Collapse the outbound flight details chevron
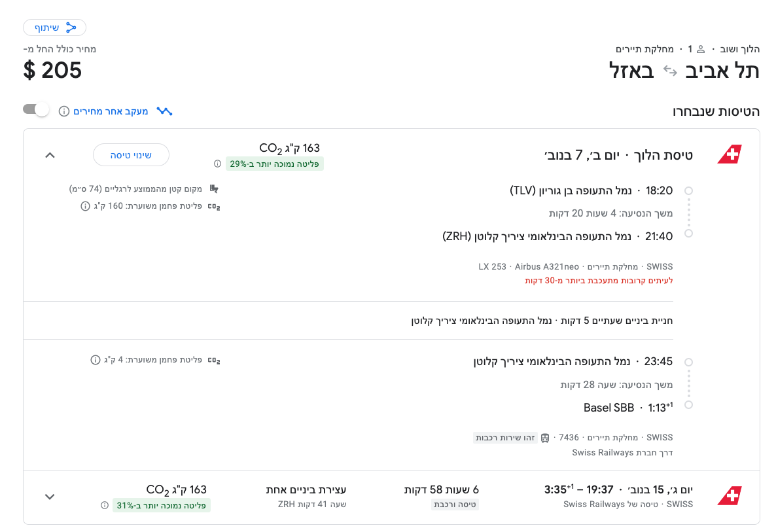This screenshot has height=532, width=776. 50,154
